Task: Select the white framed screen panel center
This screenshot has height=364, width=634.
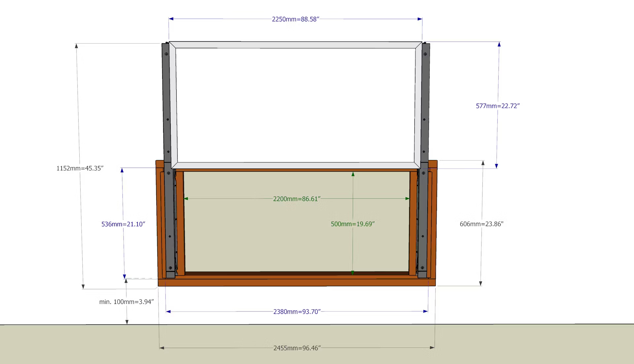Action: pyautogui.click(x=296, y=106)
